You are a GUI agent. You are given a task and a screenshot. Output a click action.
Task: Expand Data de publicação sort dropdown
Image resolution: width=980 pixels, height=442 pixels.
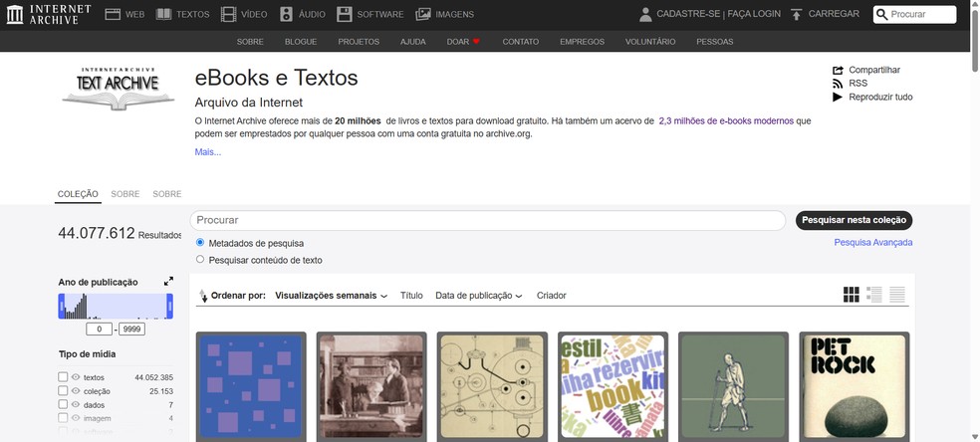(478, 296)
